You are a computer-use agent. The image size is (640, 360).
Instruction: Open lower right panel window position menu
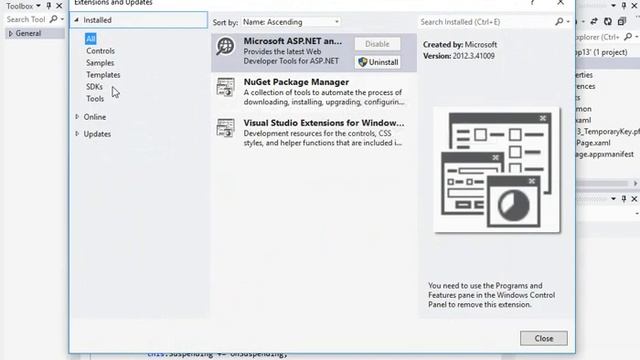click(x=613, y=198)
